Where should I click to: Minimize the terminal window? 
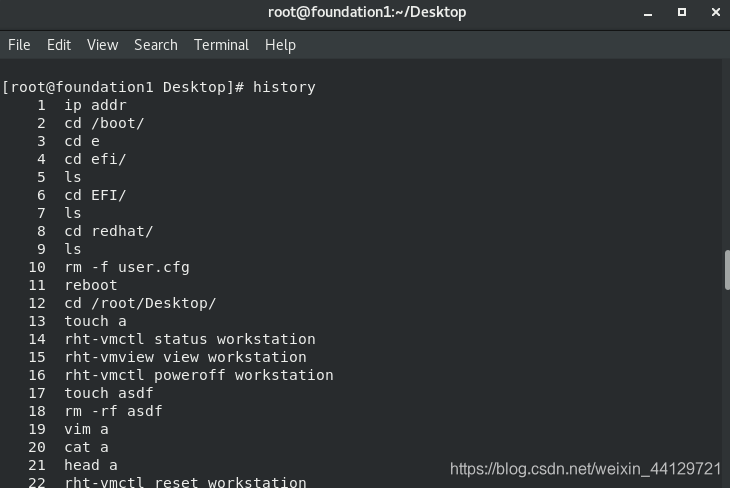[x=648, y=13]
